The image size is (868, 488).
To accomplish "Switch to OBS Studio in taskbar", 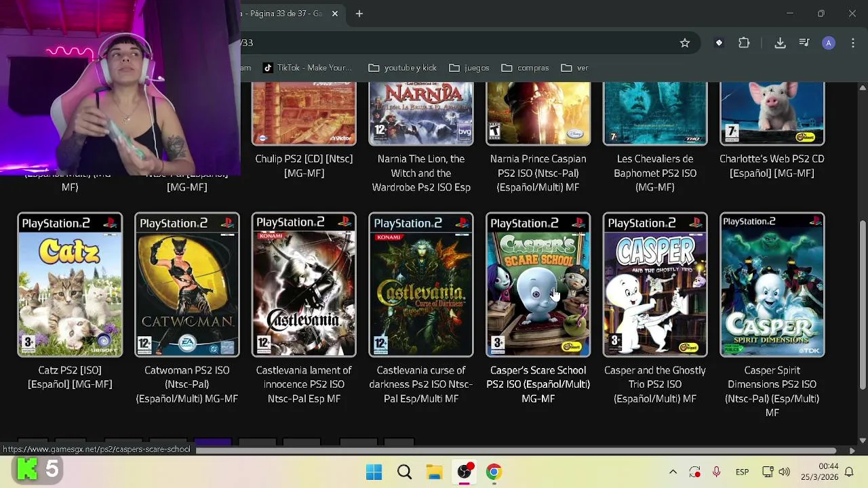I will point(465,472).
